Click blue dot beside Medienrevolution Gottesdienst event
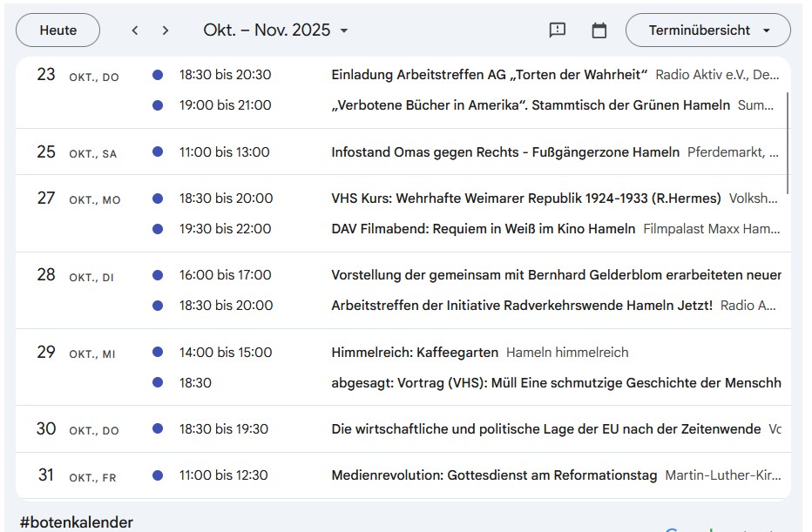The height and width of the screenshot is (532, 812). click(158, 476)
